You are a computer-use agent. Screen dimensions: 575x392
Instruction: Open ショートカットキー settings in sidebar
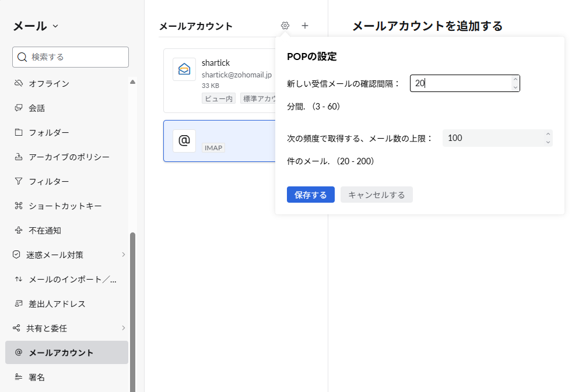coord(65,206)
